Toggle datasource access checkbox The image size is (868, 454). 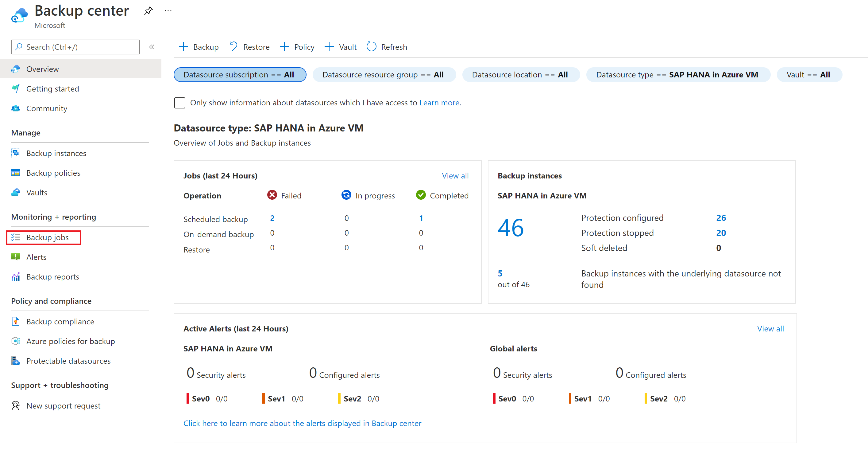pos(180,102)
